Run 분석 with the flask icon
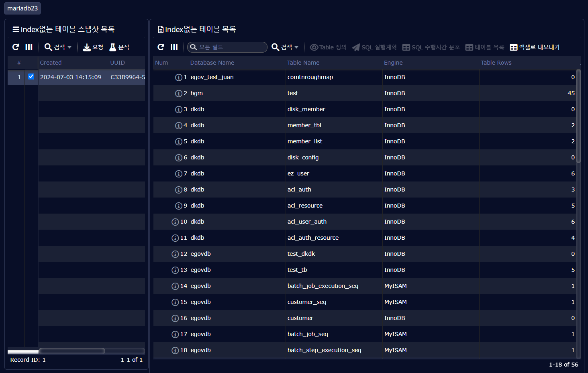This screenshot has width=588, height=373. pyautogui.click(x=119, y=47)
